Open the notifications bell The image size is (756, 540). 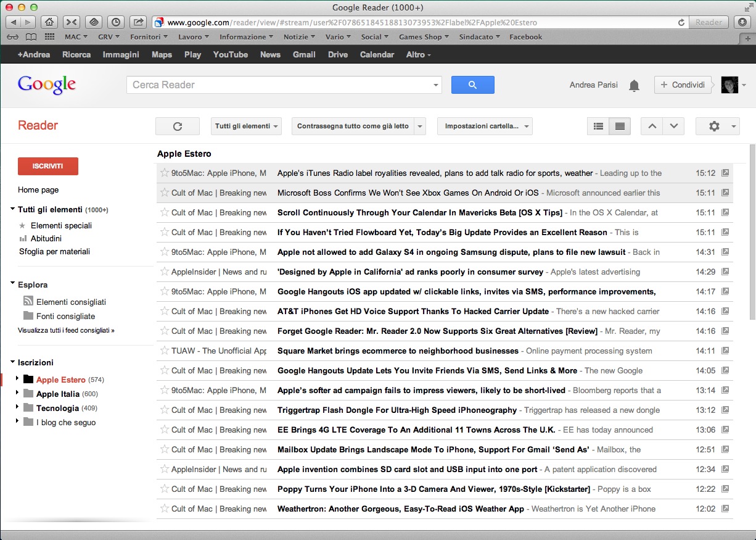[634, 86]
